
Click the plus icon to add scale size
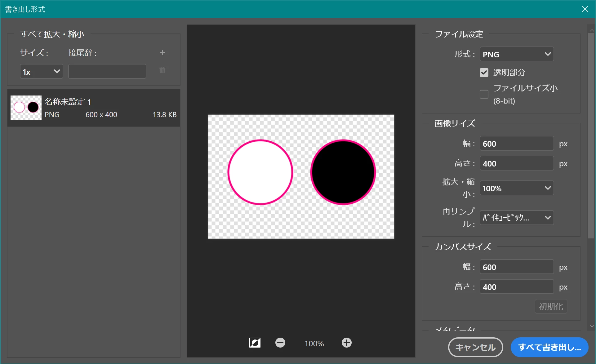(162, 53)
